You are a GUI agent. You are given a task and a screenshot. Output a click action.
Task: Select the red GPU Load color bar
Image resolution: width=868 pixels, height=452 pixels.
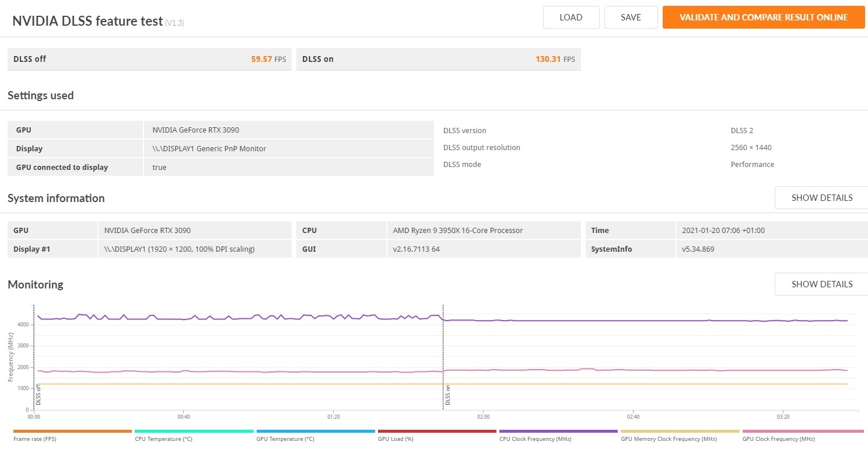tap(437, 432)
